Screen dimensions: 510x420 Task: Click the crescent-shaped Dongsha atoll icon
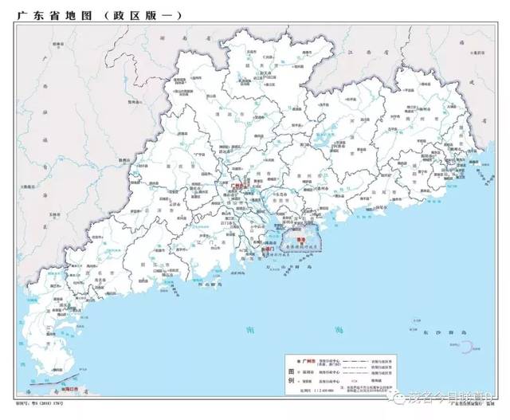468,347
